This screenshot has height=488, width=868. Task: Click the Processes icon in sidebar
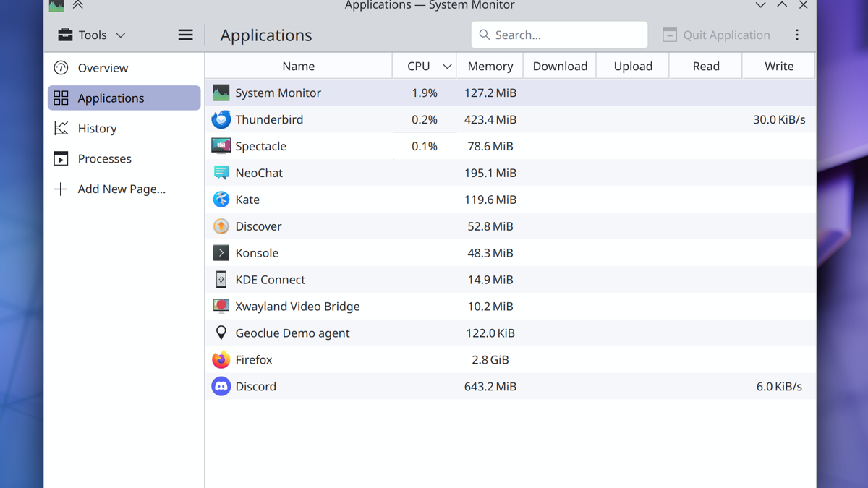61,159
